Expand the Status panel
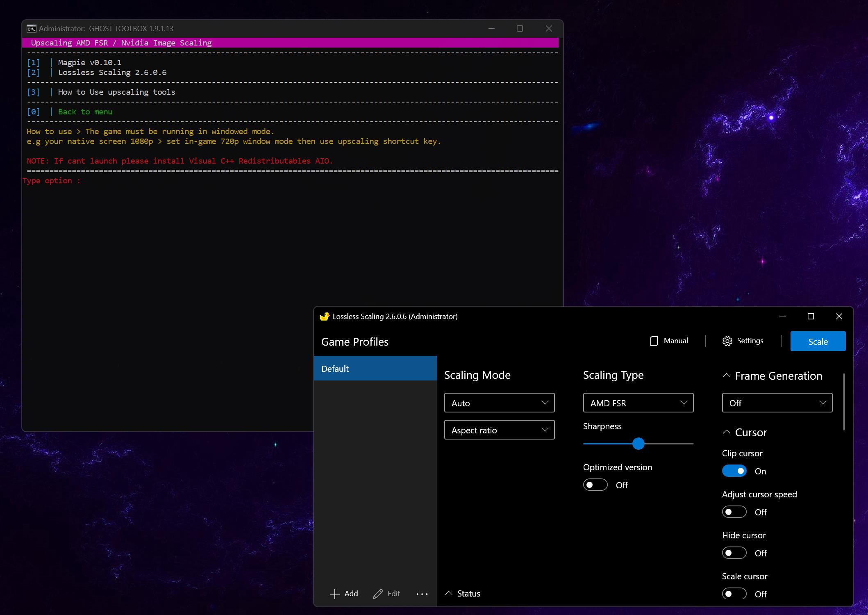 [463, 594]
